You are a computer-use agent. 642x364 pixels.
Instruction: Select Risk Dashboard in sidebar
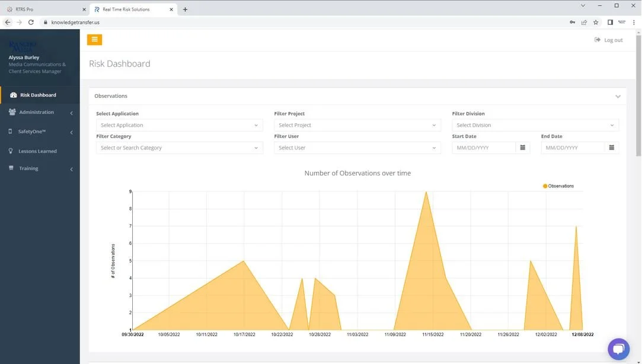coord(40,95)
